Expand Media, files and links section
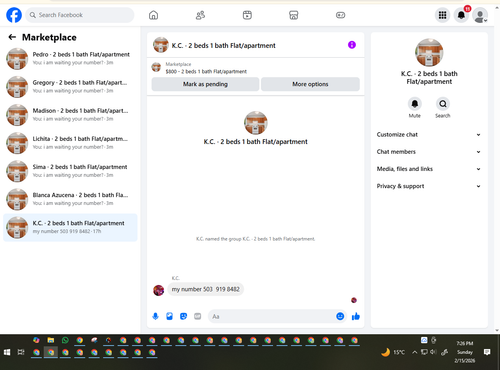Screen dimensions: 500x370 (x=429, y=169)
